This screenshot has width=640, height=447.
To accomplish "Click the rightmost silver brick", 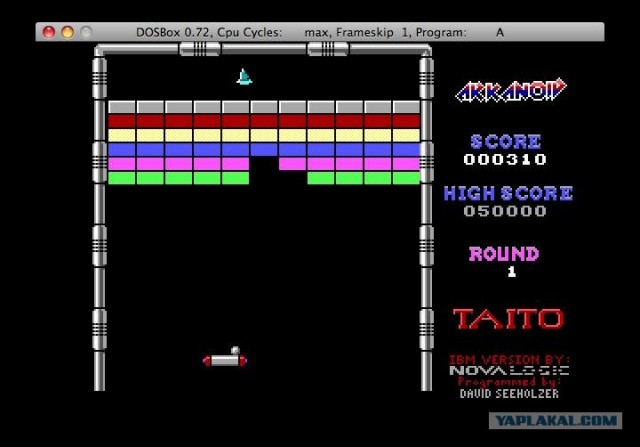I will point(406,107).
